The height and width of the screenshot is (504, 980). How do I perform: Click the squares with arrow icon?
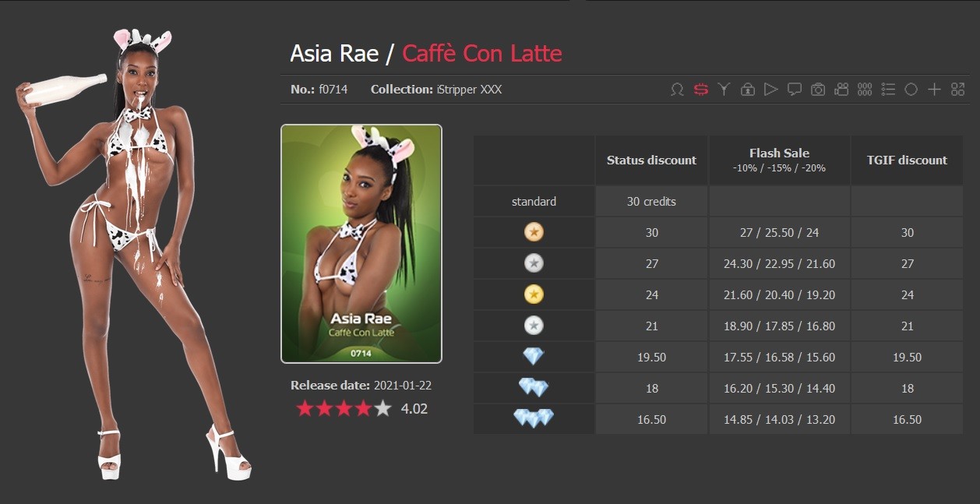tap(957, 90)
